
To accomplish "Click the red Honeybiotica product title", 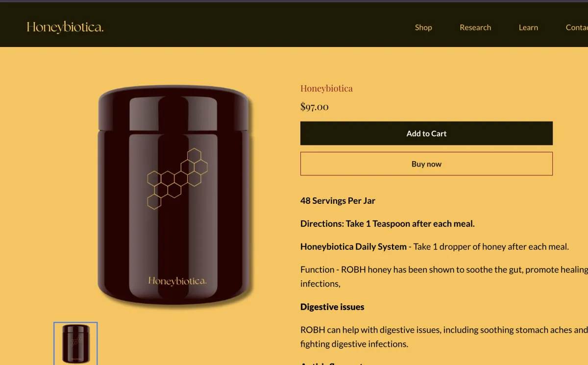I will pyautogui.click(x=326, y=89).
